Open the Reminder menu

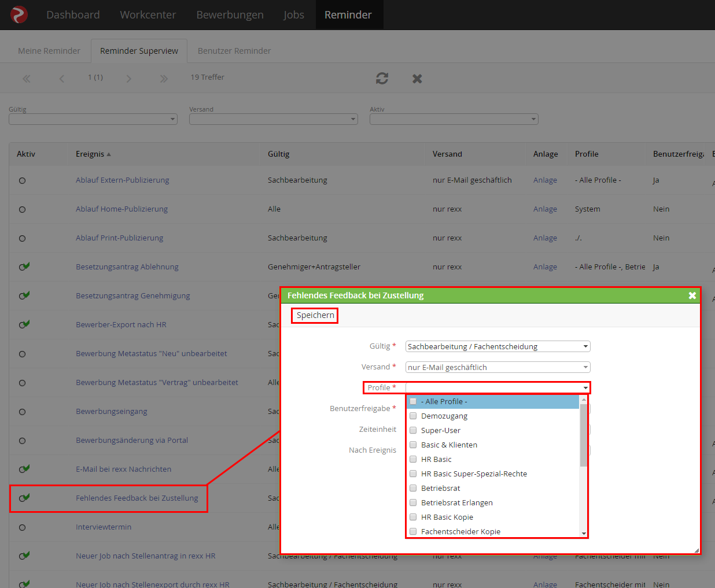pyautogui.click(x=348, y=15)
